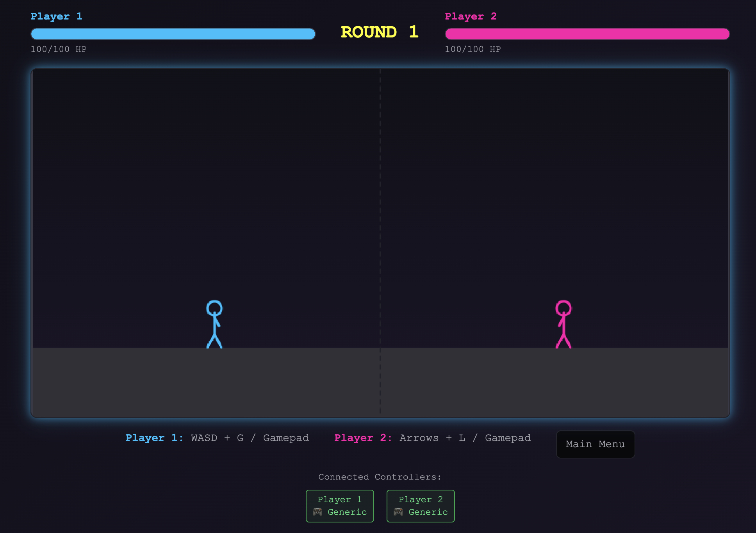Click the Connected Controllers heading
756x533 pixels.
click(x=379, y=476)
